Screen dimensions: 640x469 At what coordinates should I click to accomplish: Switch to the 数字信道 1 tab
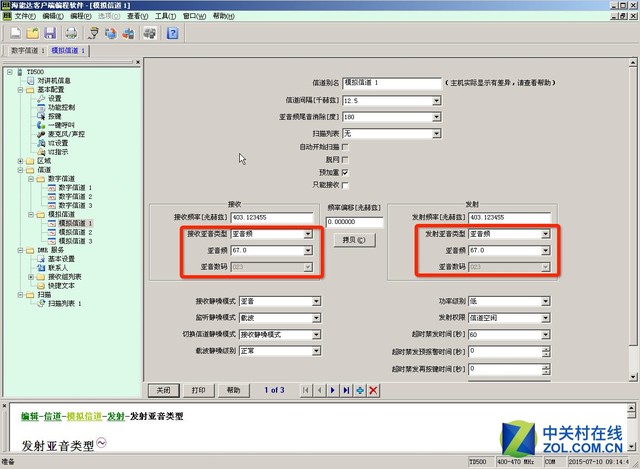click(x=27, y=51)
